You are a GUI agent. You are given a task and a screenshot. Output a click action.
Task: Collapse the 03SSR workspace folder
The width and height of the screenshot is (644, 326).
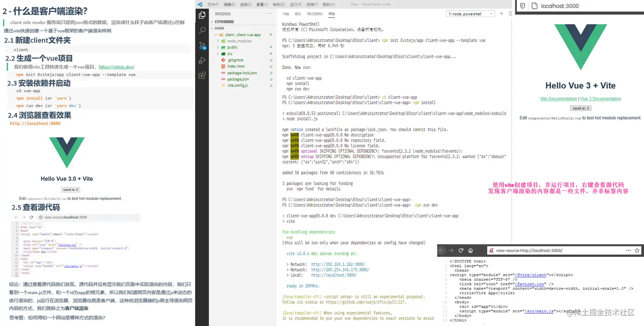tap(242, 28)
